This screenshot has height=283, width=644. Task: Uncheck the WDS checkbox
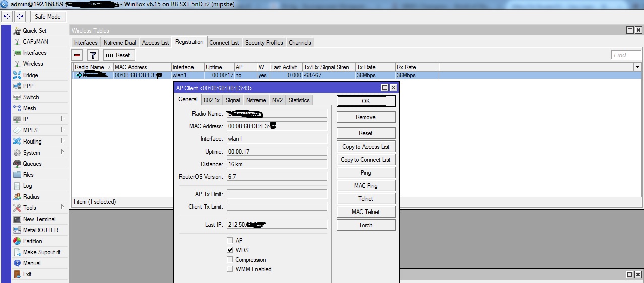coord(230,250)
